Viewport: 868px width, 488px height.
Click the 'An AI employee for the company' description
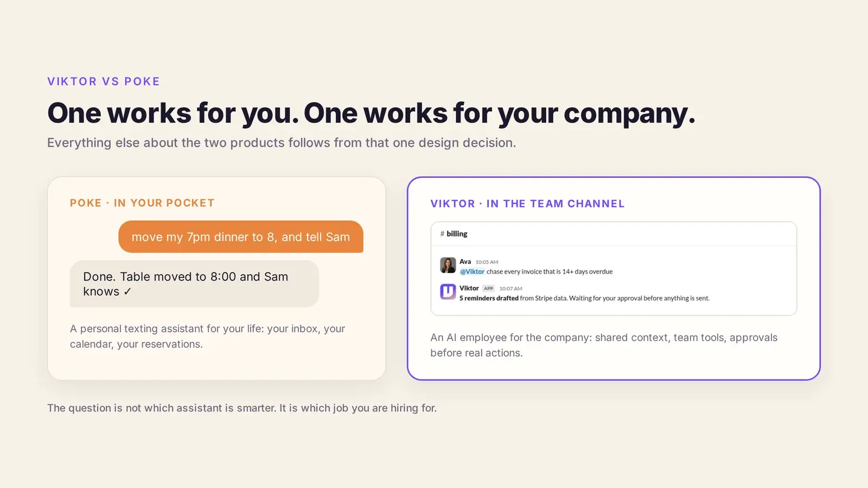click(x=604, y=345)
